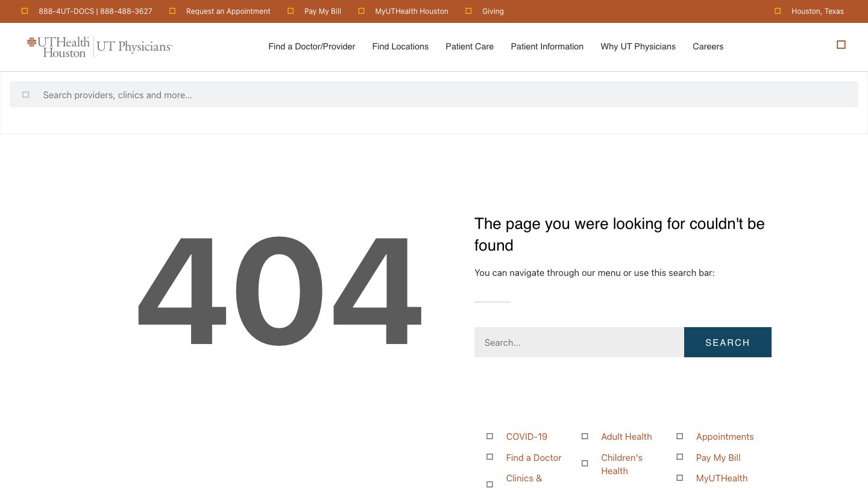The width and height of the screenshot is (868, 488).
Task: Open the Find Locations menu
Action: pos(400,46)
